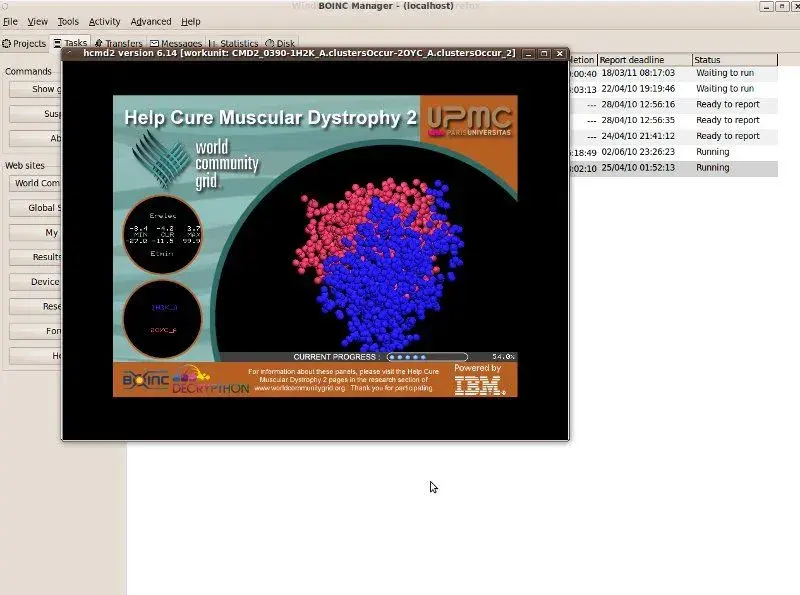
Task: Open the Advanced menu
Action: [151, 21]
